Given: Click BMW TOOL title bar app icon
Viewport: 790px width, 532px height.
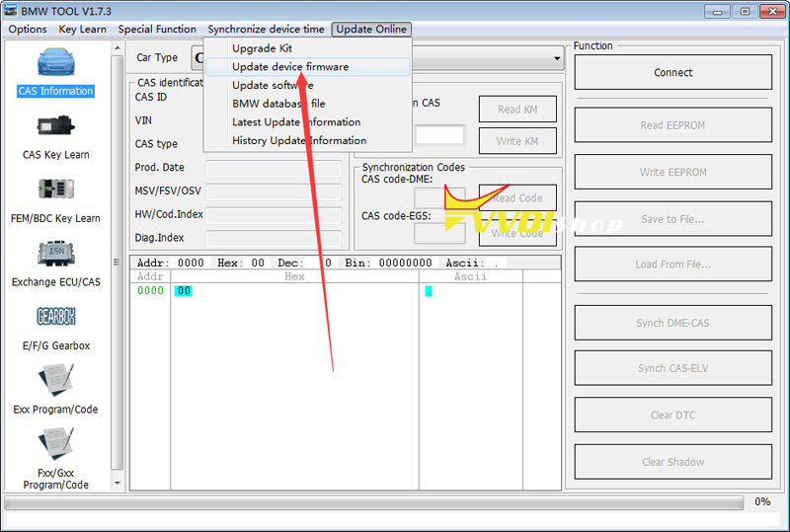Looking at the screenshot, I should pyautogui.click(x=10, y=11).
